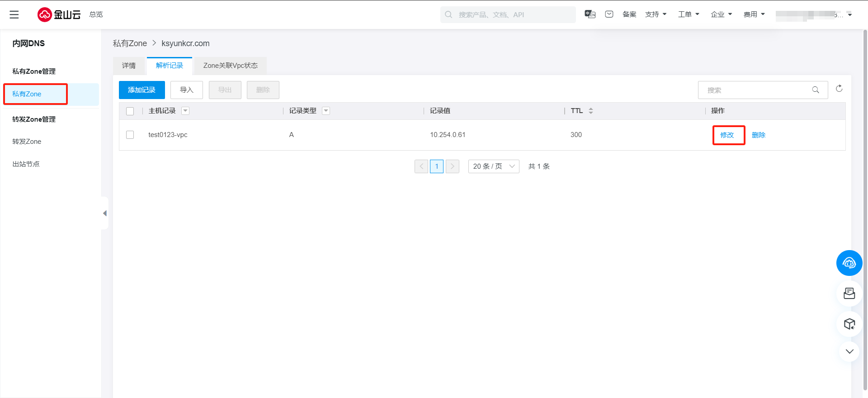
Task: Open the 记录类型 column filter
Action: click(326, 111)
